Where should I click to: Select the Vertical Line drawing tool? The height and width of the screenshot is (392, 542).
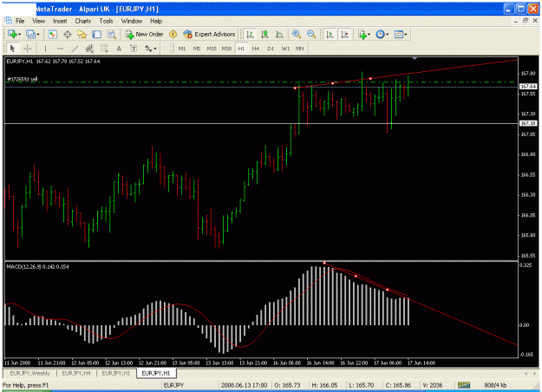(x=45, y=49)
